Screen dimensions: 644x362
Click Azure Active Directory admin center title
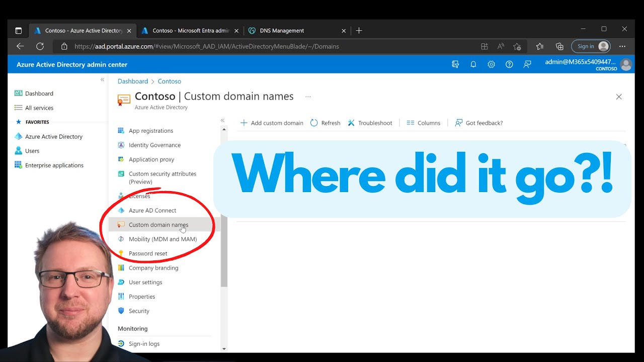72,64
